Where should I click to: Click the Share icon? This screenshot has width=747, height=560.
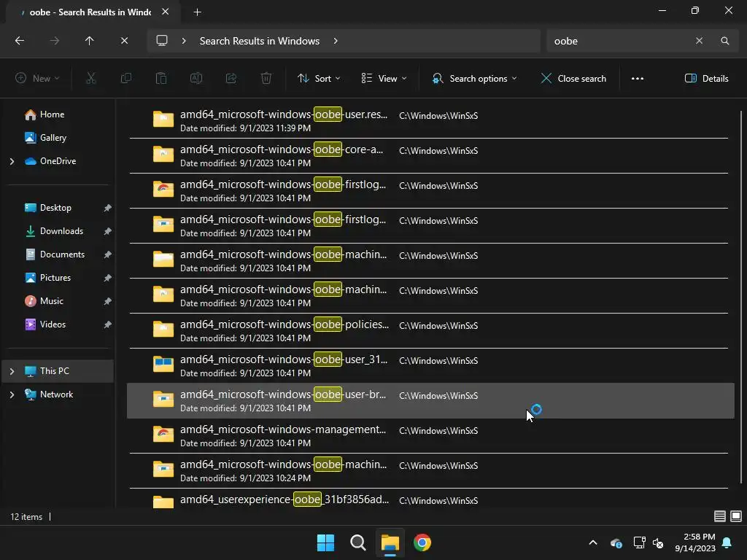231,79
